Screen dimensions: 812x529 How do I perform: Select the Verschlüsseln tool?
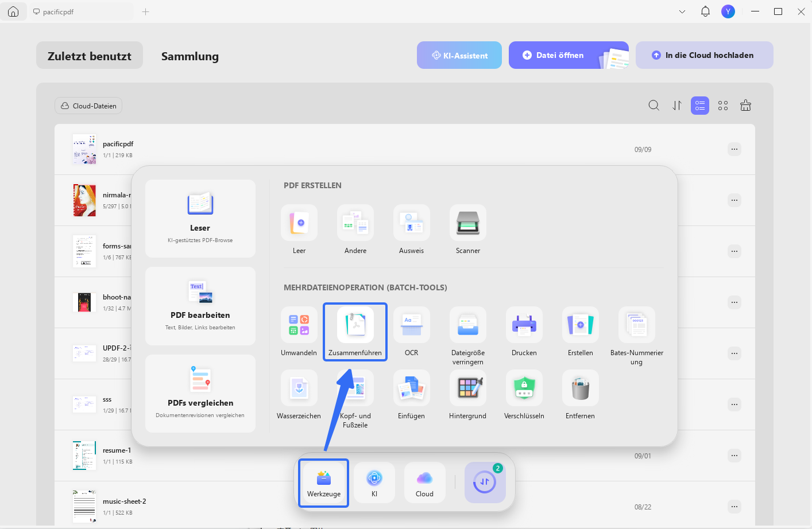(524, 388)
